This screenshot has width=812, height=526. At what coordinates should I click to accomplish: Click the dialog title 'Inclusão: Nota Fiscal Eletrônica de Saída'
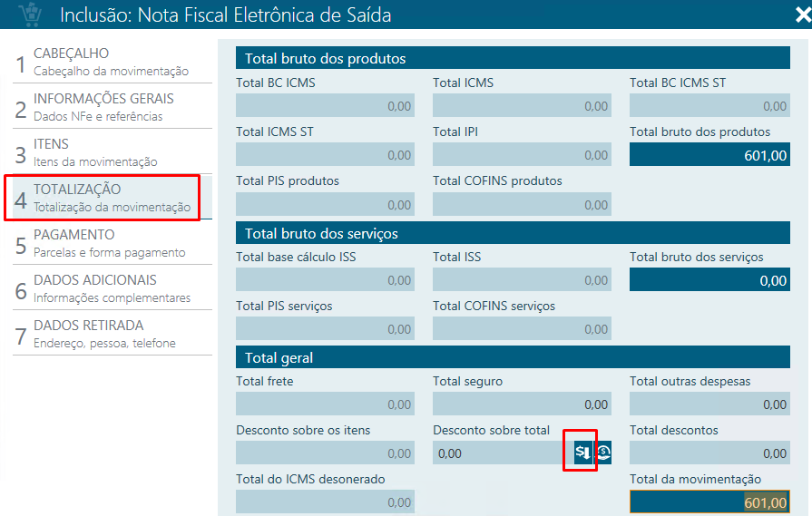pyautogui.click(x=225, y=15)
